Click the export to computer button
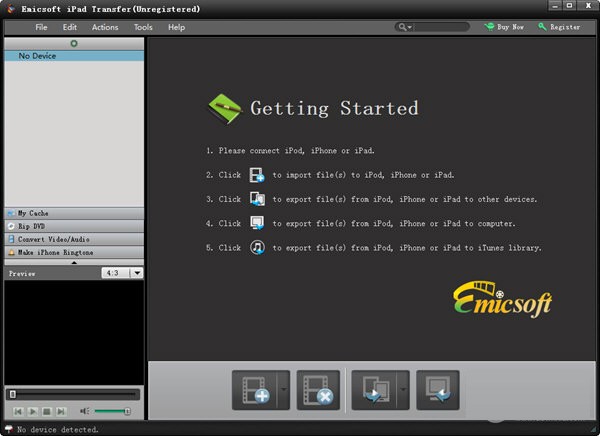The height and width of the screenshot is (436, 600). coord(437,389)
